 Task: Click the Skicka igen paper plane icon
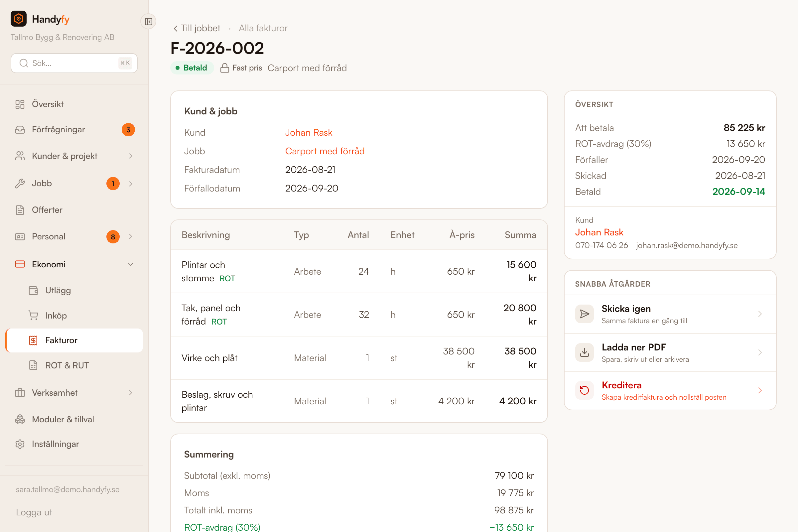click(x=584, y=314)
